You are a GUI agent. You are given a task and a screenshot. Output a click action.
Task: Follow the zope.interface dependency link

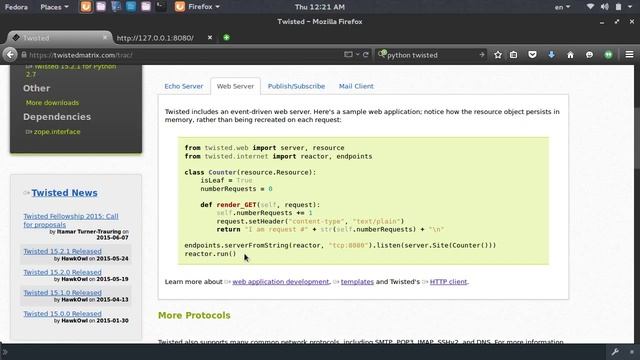(57, 132)
